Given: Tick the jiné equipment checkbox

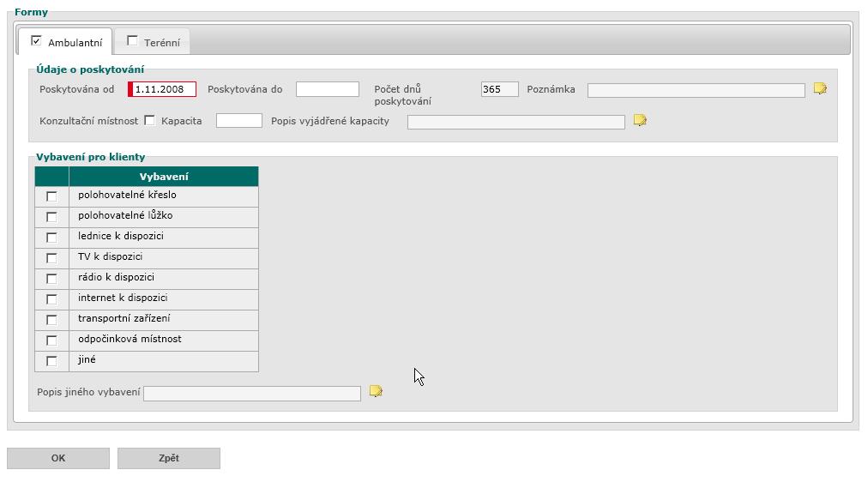Looking at the screenshot, I should pos(51,361).
